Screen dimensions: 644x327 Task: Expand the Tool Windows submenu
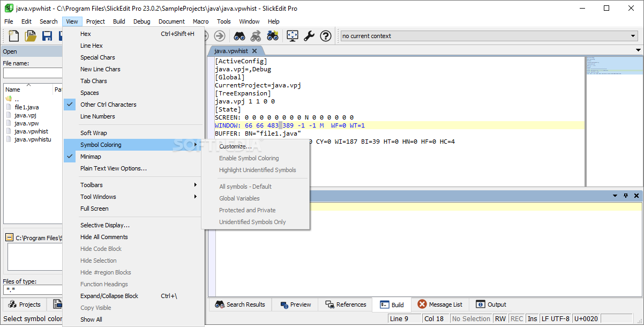pyautogui.click(x=134, y=197)
